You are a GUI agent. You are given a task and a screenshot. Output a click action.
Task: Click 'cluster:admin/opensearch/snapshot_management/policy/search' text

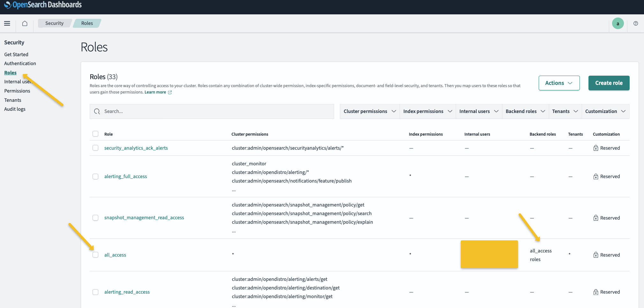[x=302, y=214]
